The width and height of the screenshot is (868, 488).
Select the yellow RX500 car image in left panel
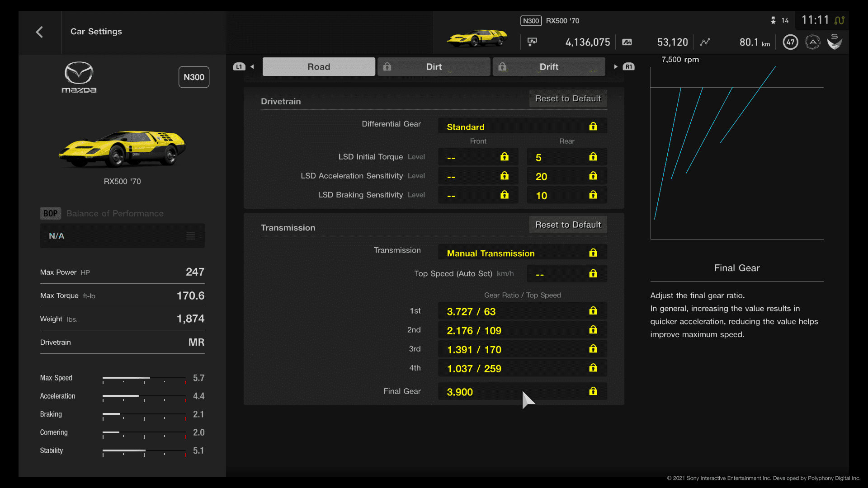[x=122, y=149]
